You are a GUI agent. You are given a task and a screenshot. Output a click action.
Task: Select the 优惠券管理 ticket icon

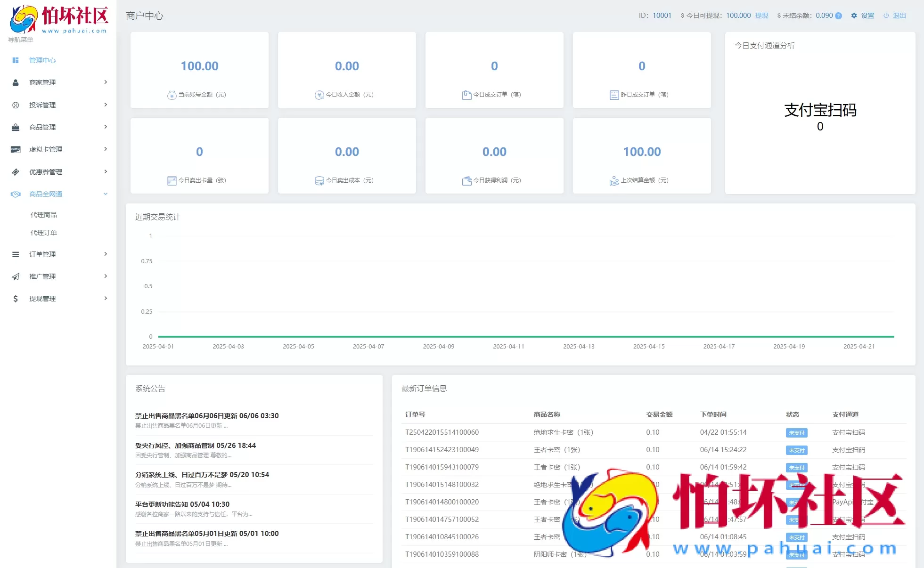tap(15, 171)
